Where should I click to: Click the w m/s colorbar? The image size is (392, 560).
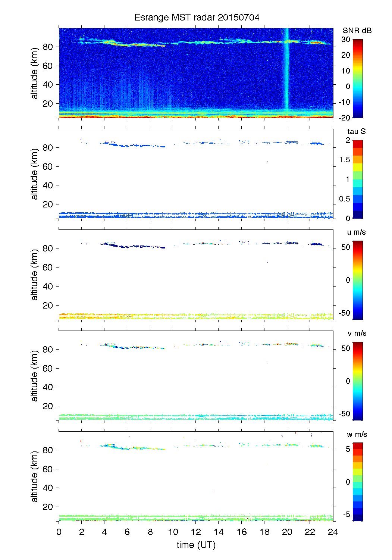point(357,482)
